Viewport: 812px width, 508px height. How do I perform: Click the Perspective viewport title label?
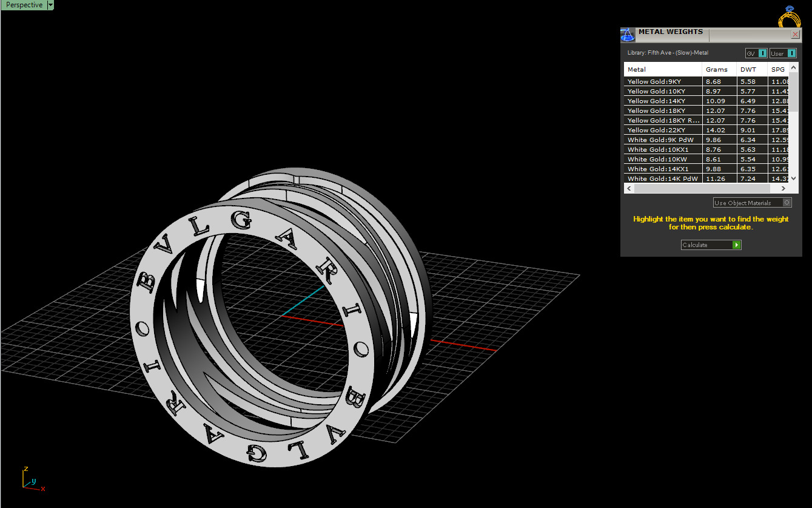pyautogui.click(x=24, y=5)
